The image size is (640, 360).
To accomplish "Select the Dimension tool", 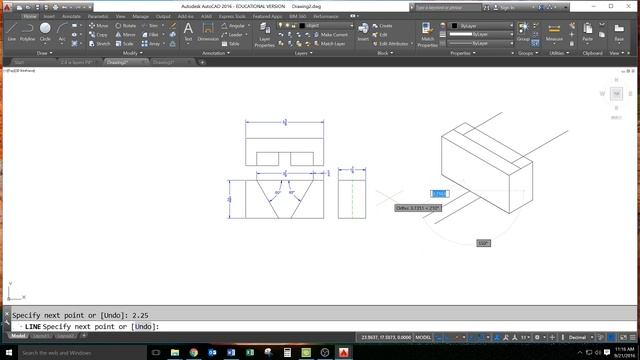I will [208, 32].
